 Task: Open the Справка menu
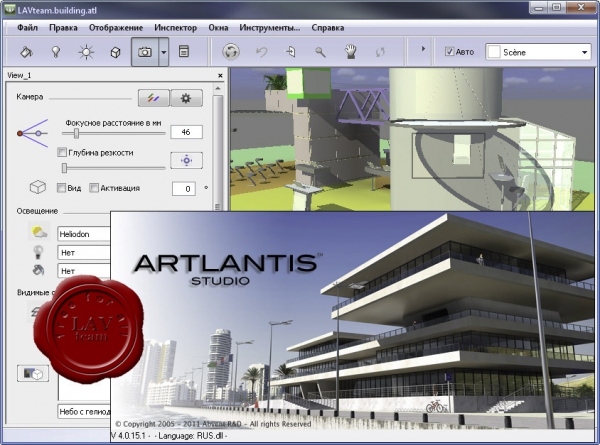pos(328,28)
